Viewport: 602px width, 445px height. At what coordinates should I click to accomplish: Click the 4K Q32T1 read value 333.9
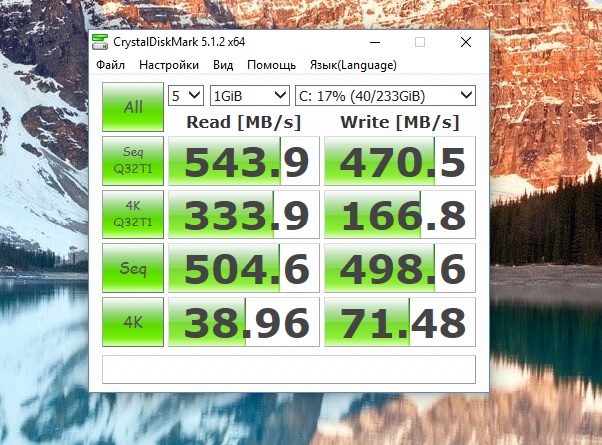click(244, 214)
